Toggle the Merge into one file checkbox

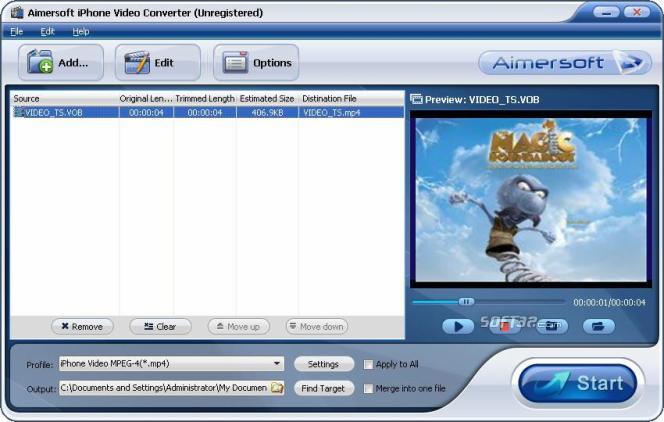368,389
